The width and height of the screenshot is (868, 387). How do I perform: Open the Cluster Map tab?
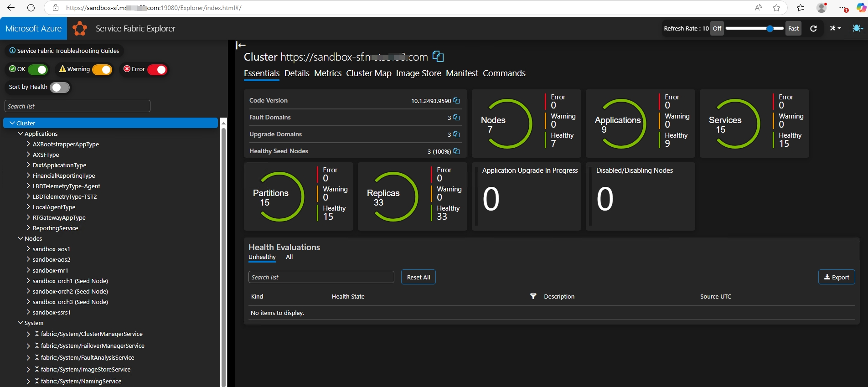369,73
